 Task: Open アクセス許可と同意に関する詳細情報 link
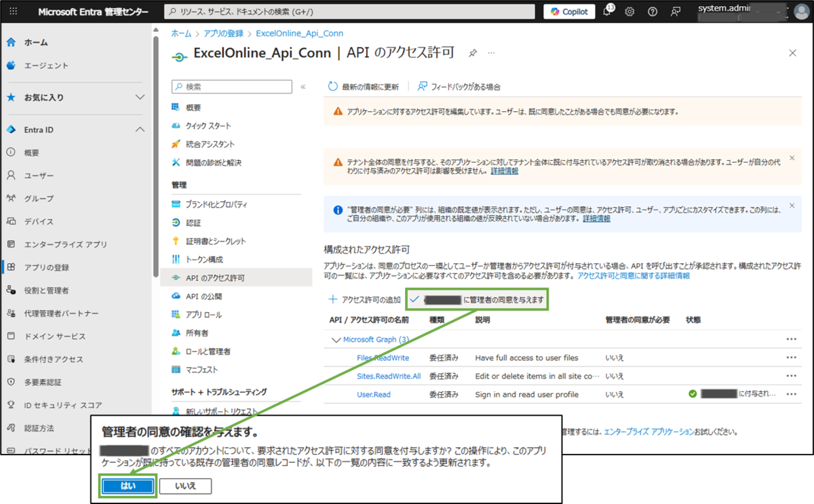633,276
